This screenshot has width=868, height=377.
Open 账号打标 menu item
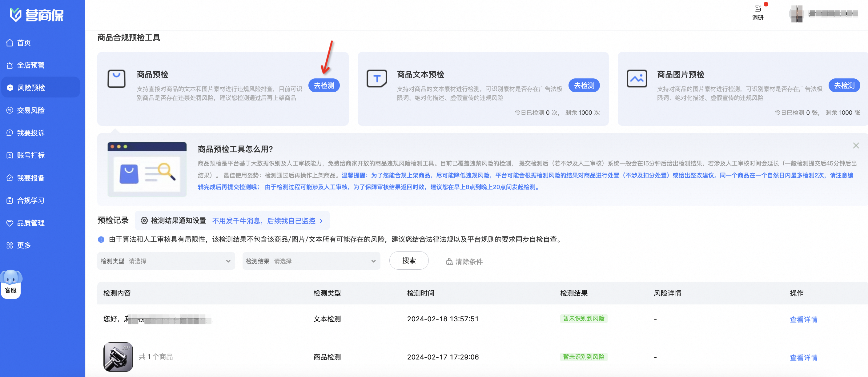coord(31,155)
